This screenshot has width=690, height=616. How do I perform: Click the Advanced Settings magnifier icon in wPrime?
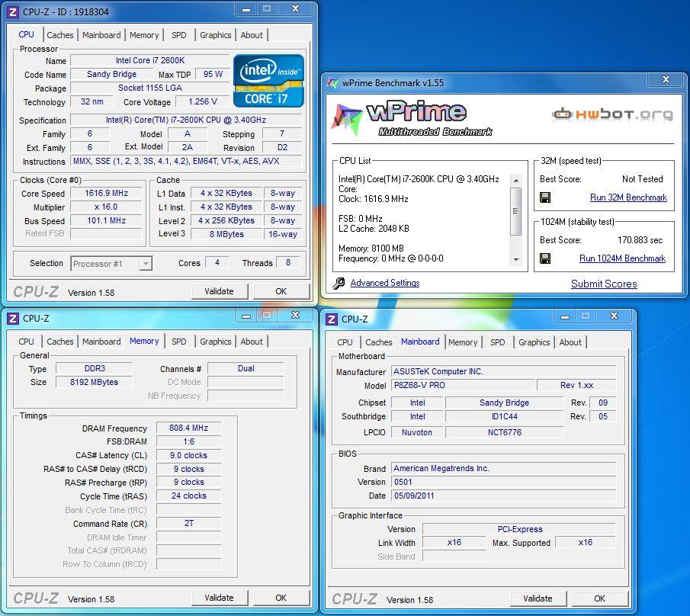click(x=339, y=283)
